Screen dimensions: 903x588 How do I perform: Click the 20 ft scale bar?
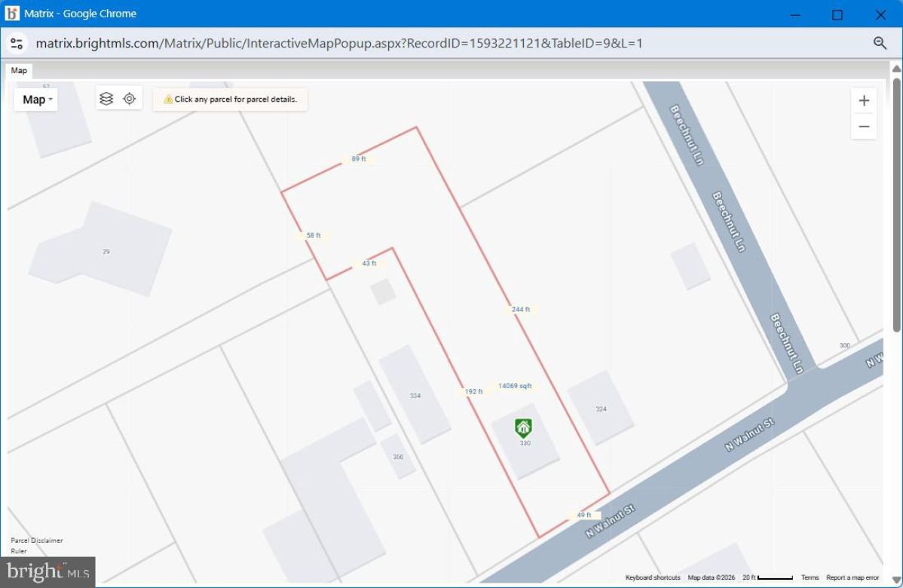(767, 577)
